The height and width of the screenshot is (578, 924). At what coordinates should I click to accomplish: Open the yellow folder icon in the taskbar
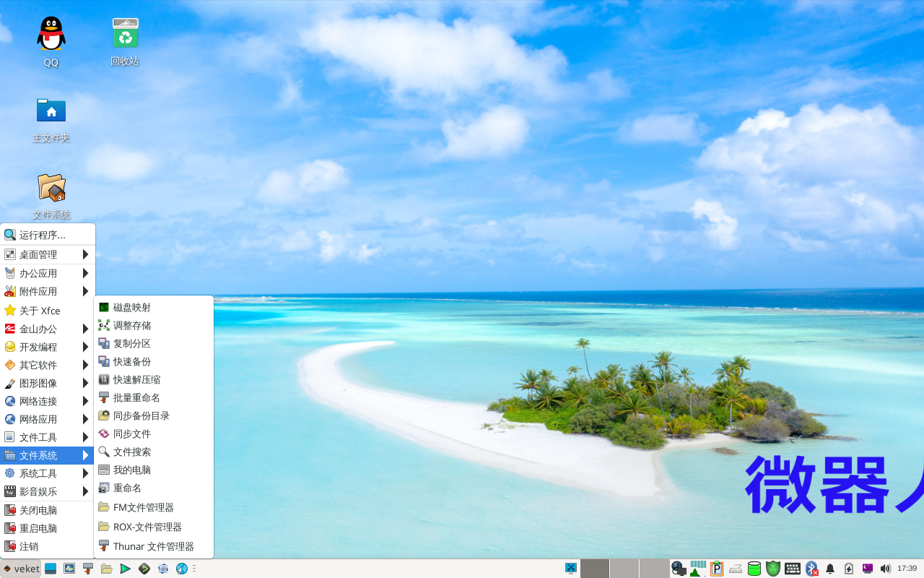point(107,569)
